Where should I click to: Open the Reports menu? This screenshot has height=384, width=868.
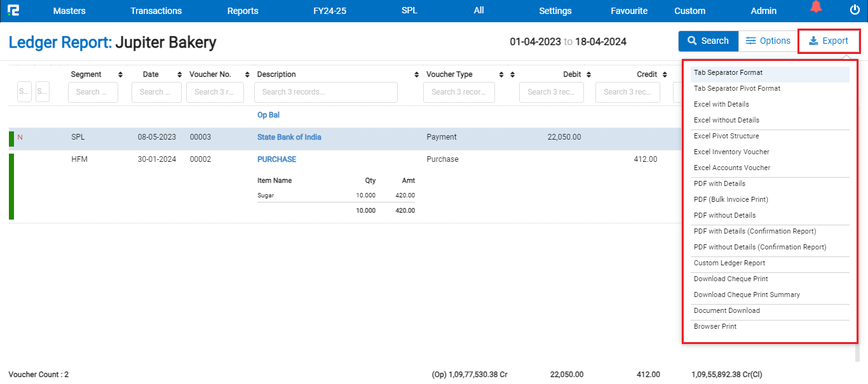[243, 11]
